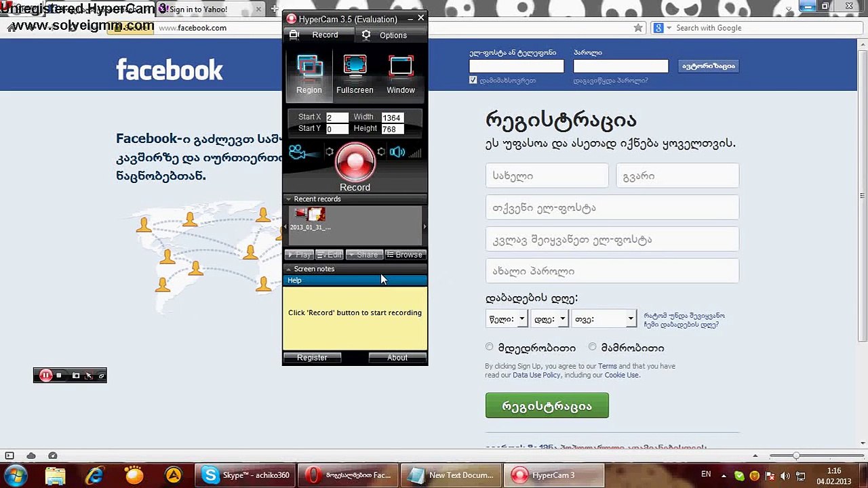The image size is (868, 488).
Task: Click the your email signup field
Action: 612,207
